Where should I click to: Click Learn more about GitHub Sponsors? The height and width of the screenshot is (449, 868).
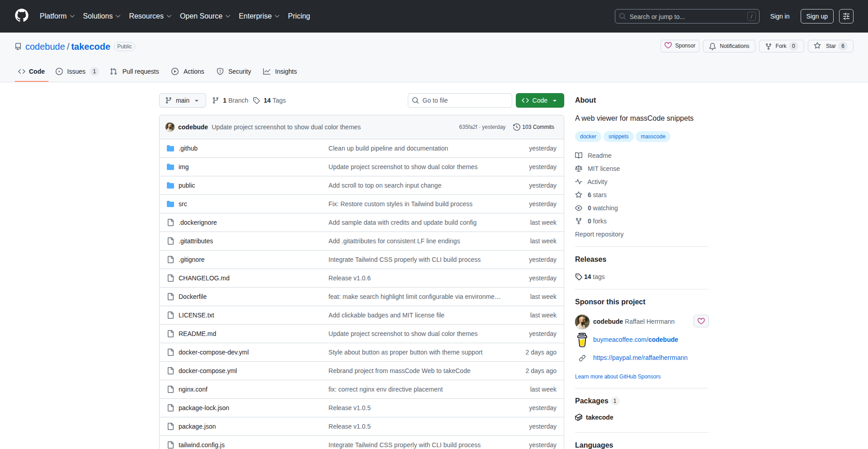[x=618, y=377]
